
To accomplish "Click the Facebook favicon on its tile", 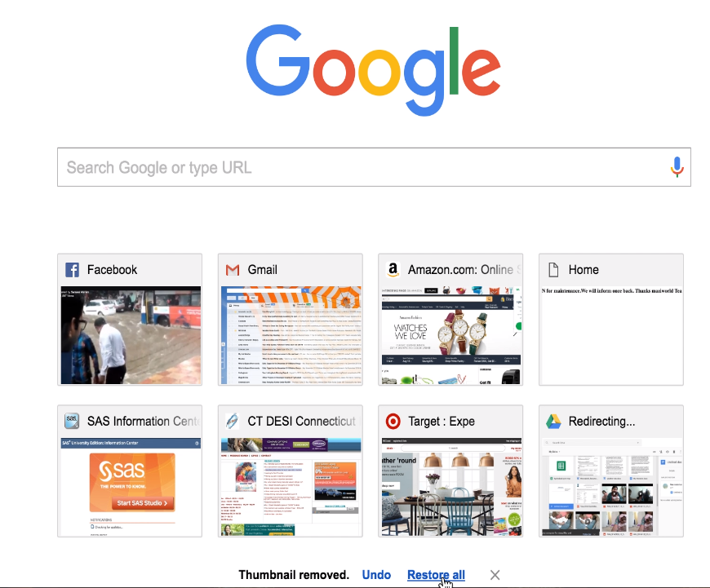I will pyautogui.click(x=72, y=270).
